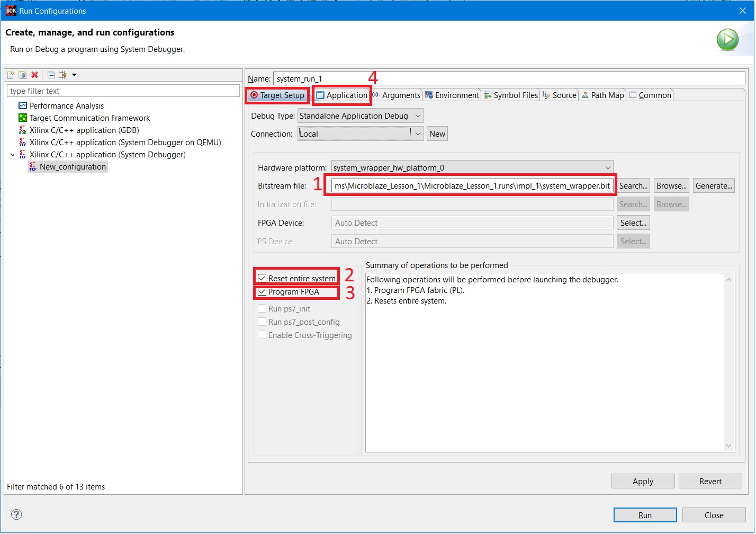Toggle the Program FPGA checkbox
The image size is (756, 534).
(x=262, y=292)
